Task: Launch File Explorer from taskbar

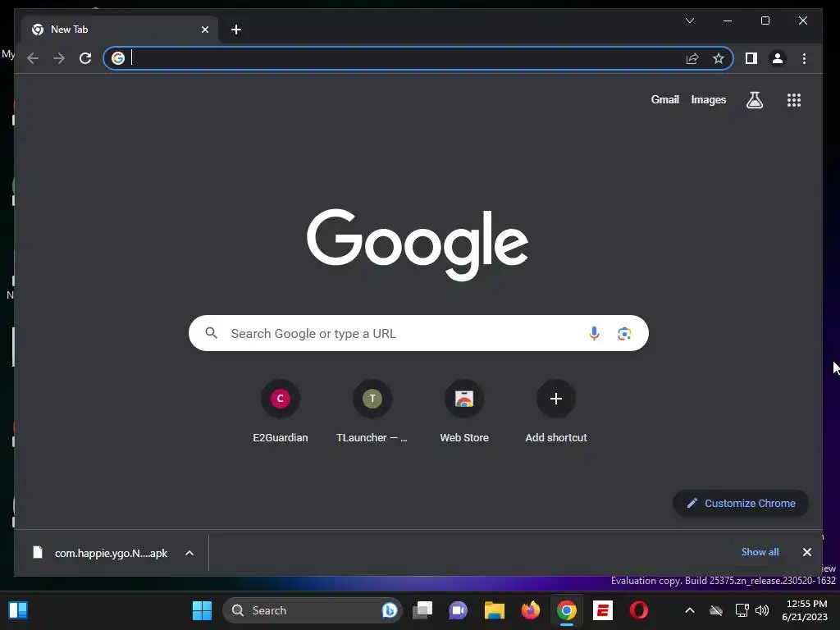Action: coord(495,610)
